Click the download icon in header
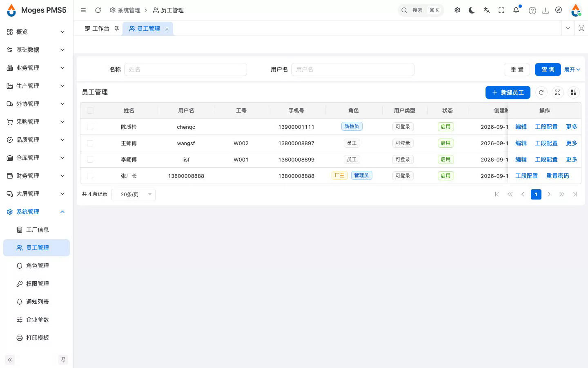Image resolution: width=588 pixels, height=368 pixels. tap(546, 11)
